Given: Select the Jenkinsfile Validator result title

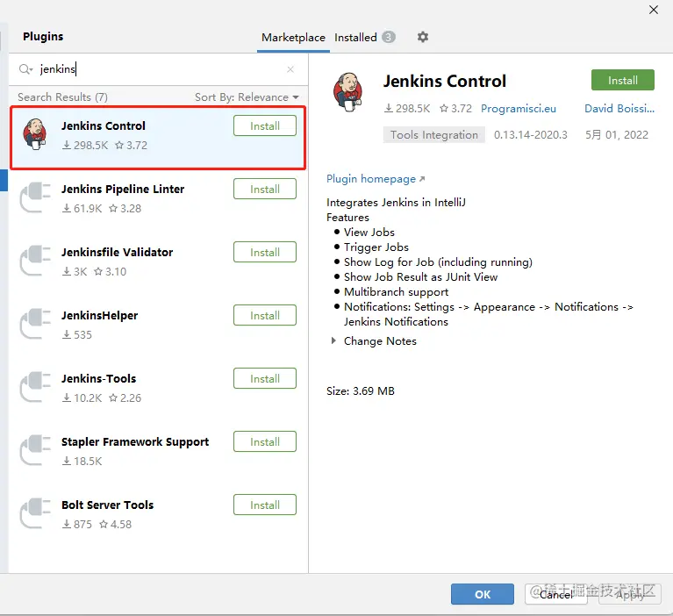Looking at the screenshot, I should [118, 252].
